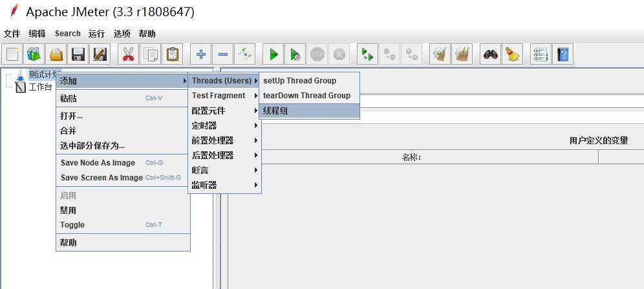Click the 名称: table column header
The height and width of the screenshot is (289, 644).
tap(411, 157)
